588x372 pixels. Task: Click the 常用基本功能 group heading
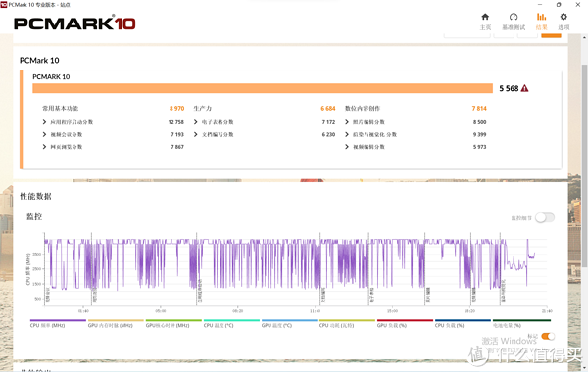[61, 109]
